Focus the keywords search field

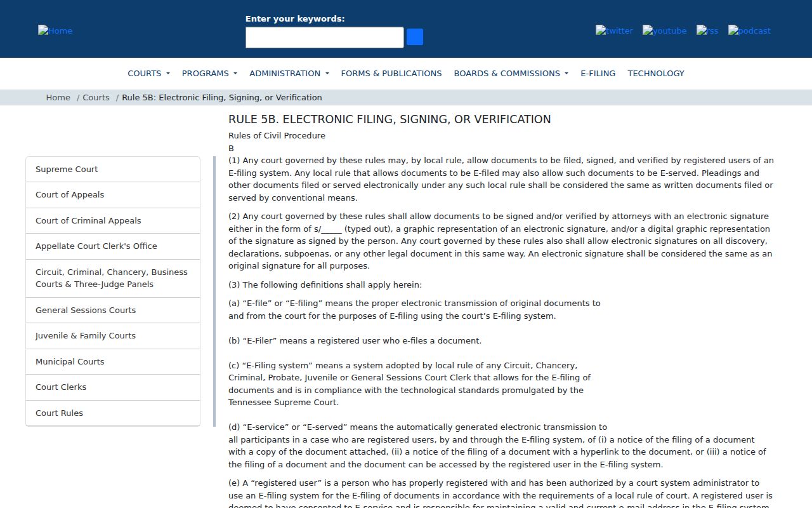point(325,37)
